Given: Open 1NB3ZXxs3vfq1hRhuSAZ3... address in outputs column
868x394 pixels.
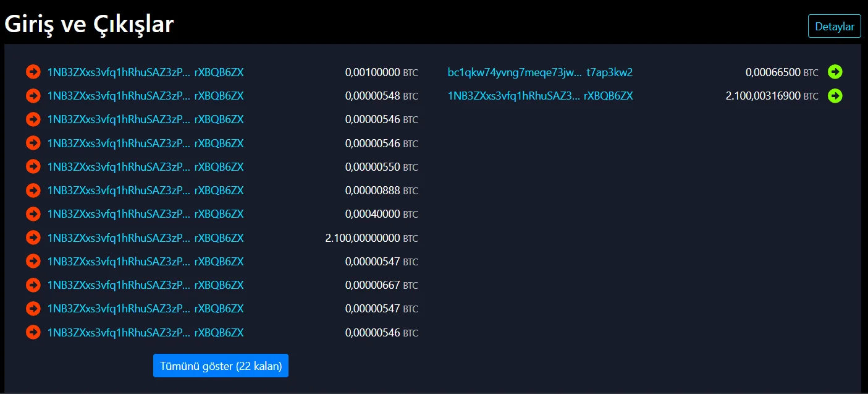Looking at the screenshot, I should [514, 96].
